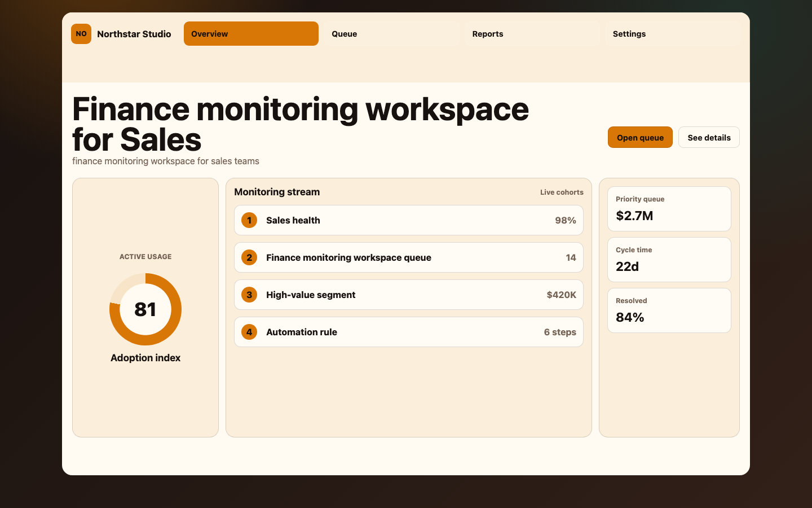Click the Live cohorts label
The width and height of the screenshot is (812, 508).
[x=562, y=192]
